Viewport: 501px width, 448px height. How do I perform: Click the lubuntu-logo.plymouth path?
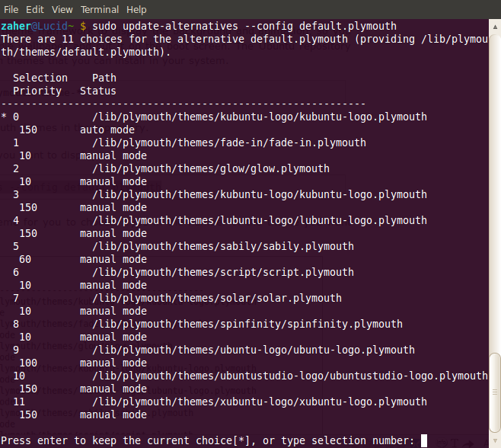[x=260, y=220]
